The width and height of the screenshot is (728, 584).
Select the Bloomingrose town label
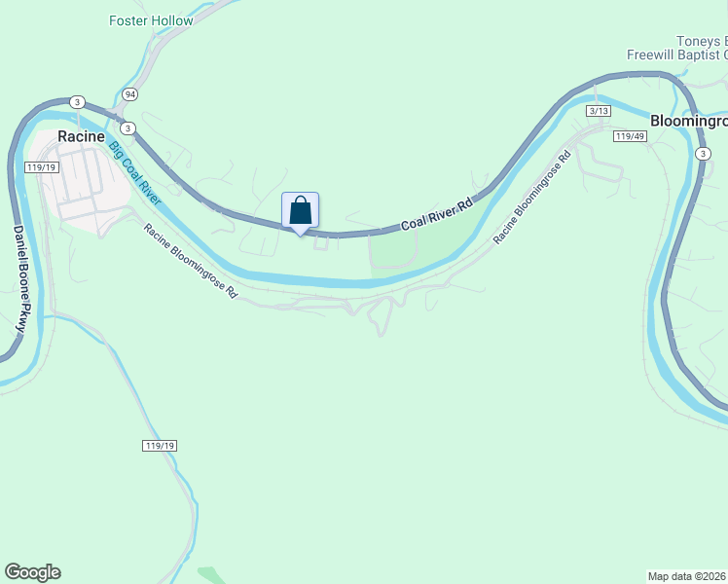pyautogui.click(x=688, y=121)
